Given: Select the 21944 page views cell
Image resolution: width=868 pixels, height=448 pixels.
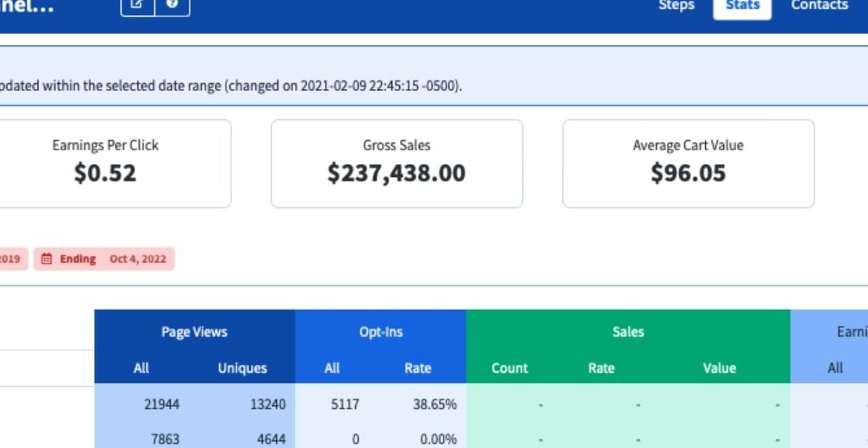Looking at the screenshot, I should [162, 404].
